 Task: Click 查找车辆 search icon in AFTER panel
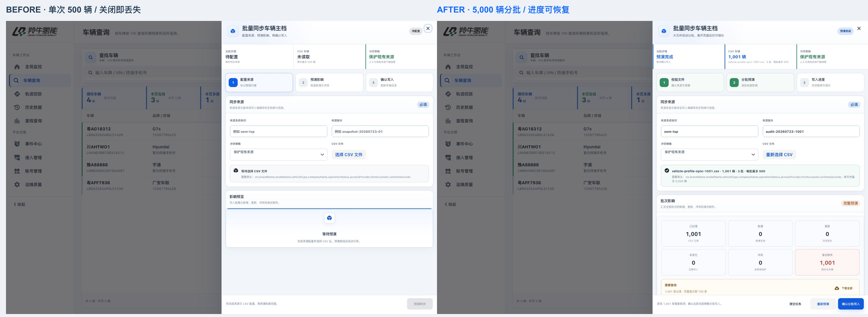point(522,57)
